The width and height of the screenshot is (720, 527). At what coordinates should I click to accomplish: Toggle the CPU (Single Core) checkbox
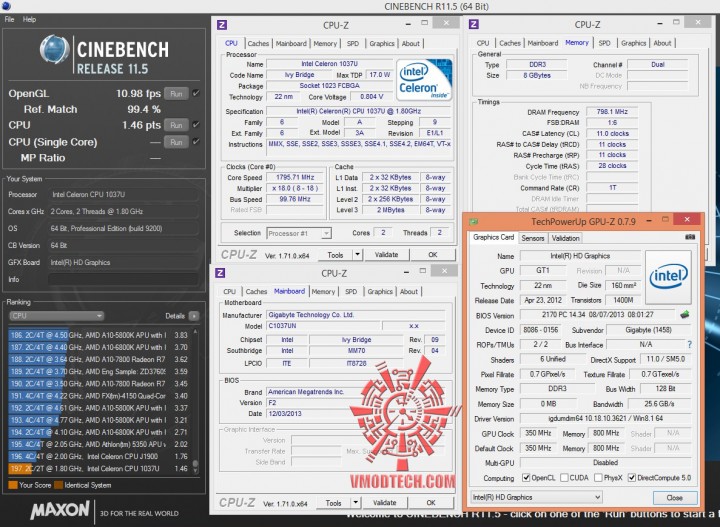[196, 141]
